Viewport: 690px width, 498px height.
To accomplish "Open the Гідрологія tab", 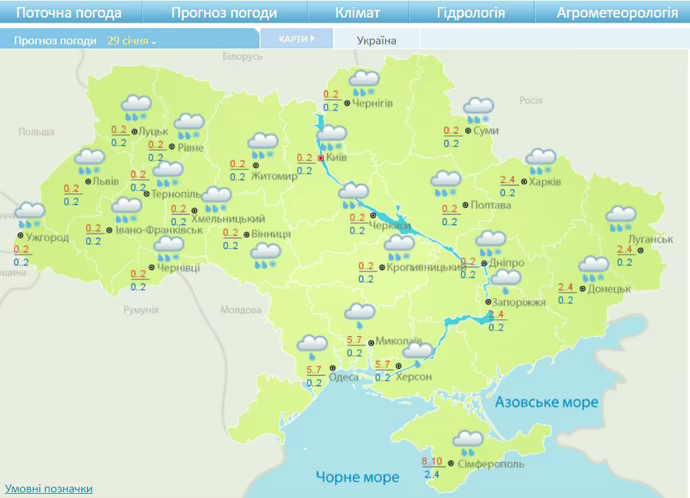I will tap(471, 13).
